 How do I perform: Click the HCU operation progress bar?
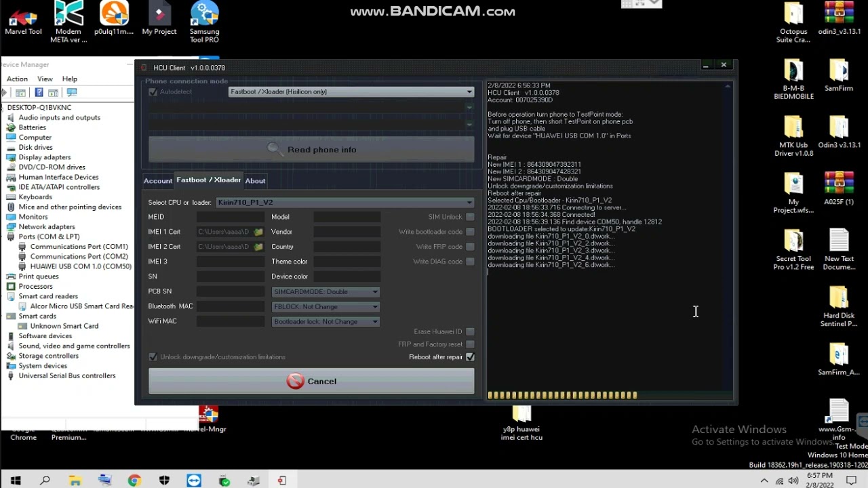[610, 395]
